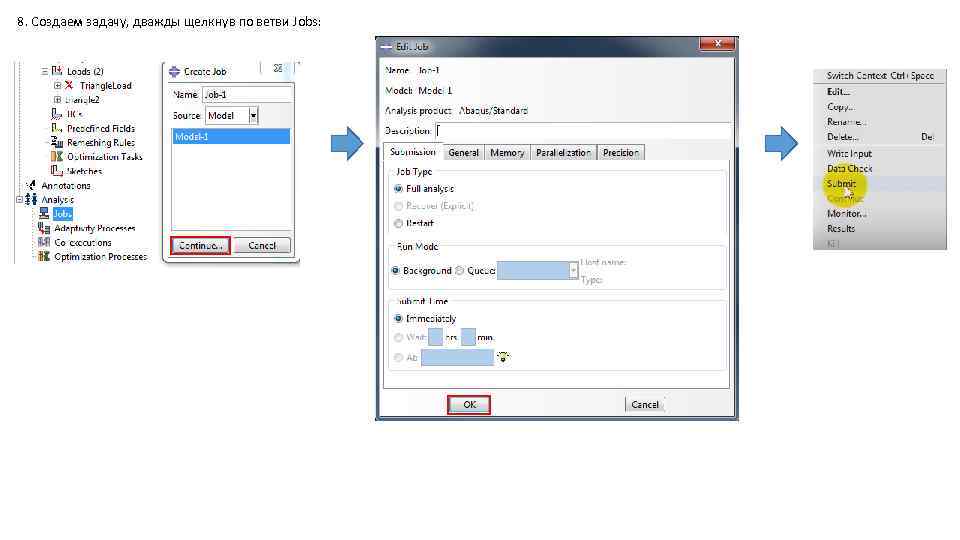Choose Results in context menu
960x540 pixels.
(880, 228)
